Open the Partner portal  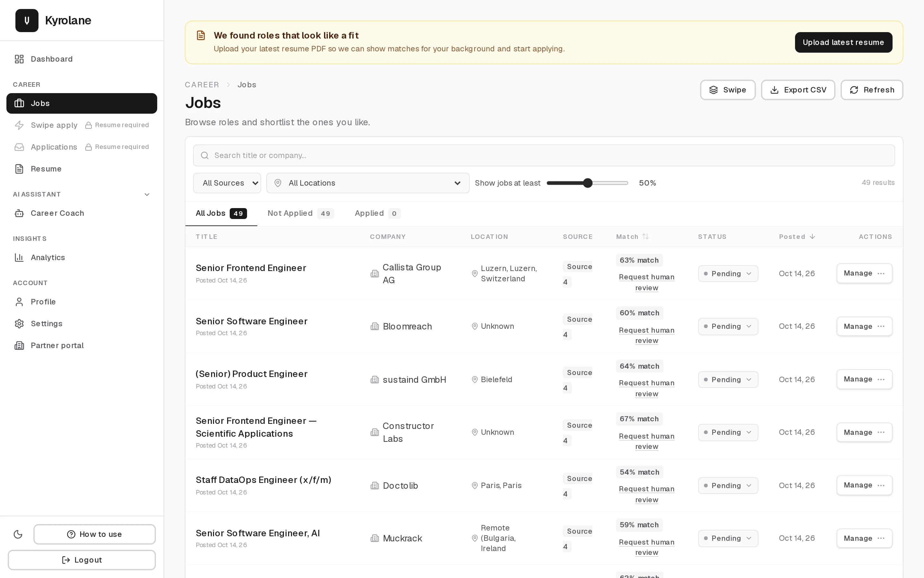82,346
